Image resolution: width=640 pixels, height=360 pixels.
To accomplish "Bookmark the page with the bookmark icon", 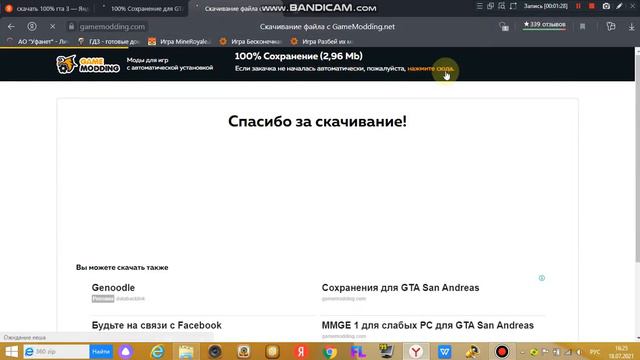I will click(582, 27).
